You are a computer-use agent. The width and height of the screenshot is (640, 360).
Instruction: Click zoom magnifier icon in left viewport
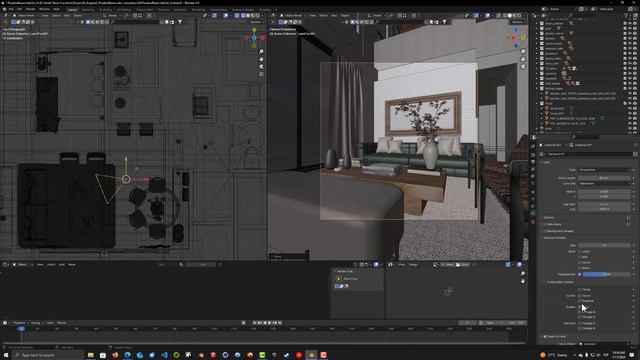tap(261, 52)
